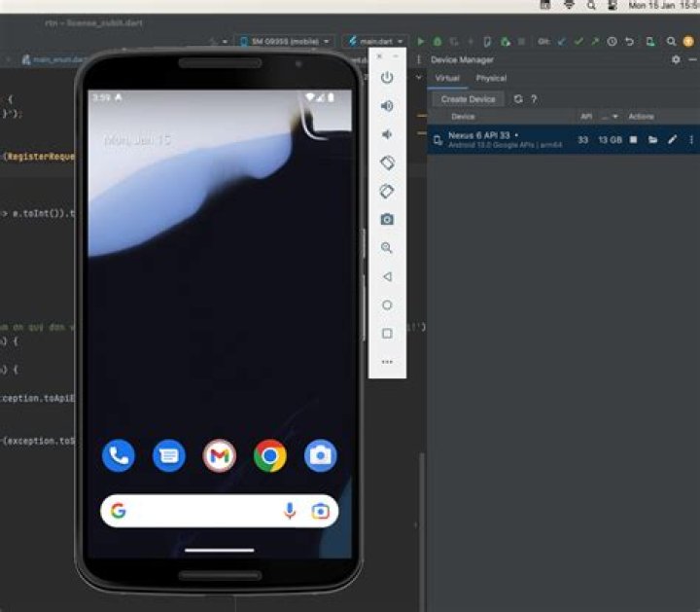Click the Debug bug icon in toolbar
This screenshot has width=700, height=612.
pos(437,42)
